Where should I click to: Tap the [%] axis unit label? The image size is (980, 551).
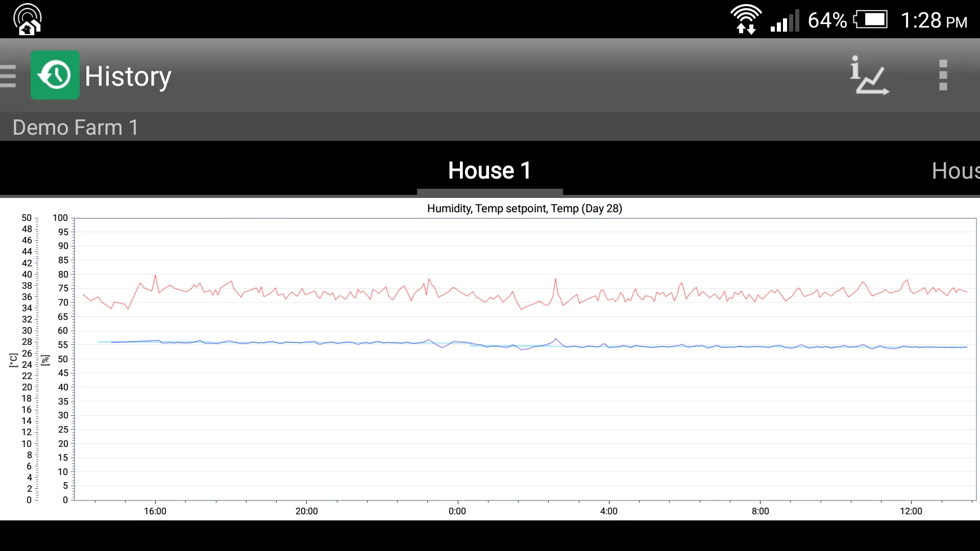[45, 360]
